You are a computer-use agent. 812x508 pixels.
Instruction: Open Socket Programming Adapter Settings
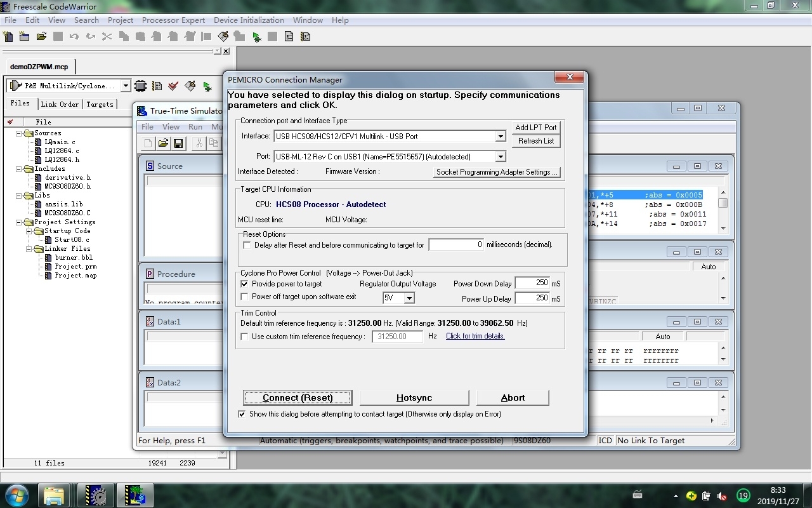pyautogui.click(x=497, y=172)
